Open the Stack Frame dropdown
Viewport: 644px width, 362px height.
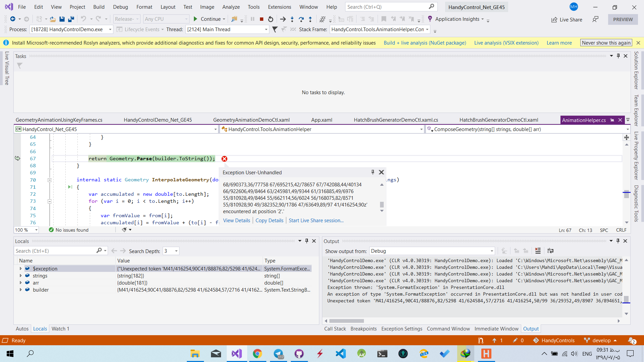(427, 29)
